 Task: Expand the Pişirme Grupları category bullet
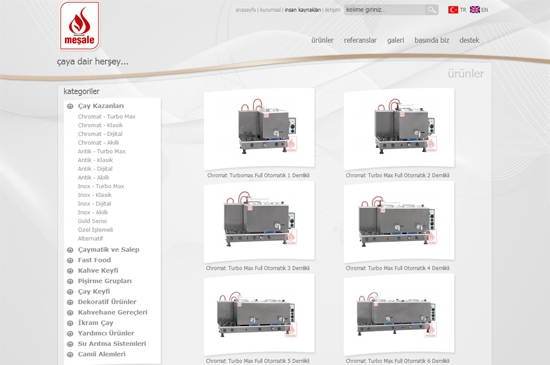(x=70, y=281)
